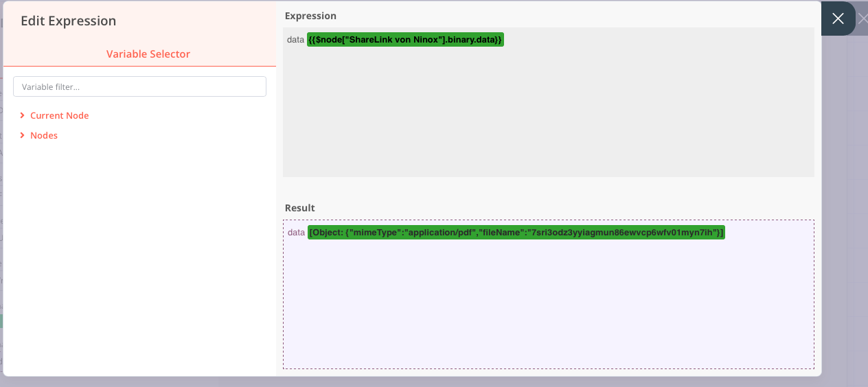Click the Variable filter input field
Screen dimensions: 868x387
(x=139, y=86)
